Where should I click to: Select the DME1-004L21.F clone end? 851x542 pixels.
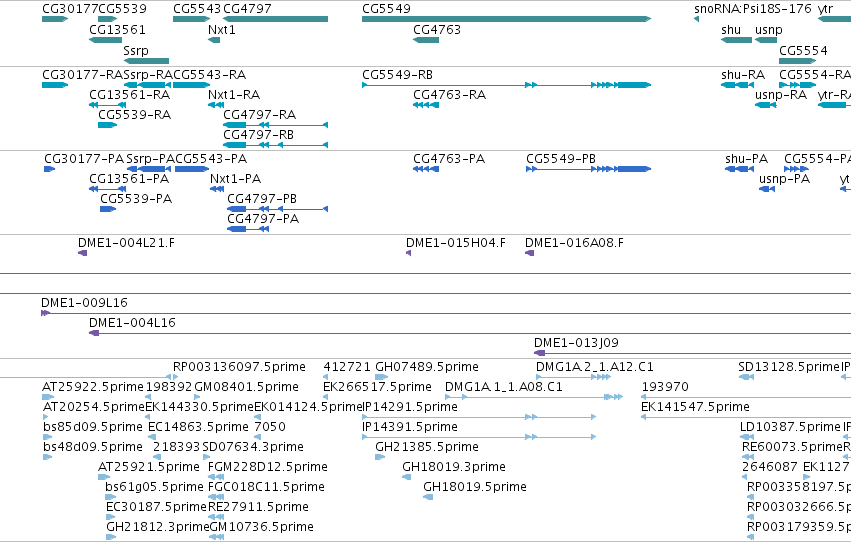[x=82, y=253]
